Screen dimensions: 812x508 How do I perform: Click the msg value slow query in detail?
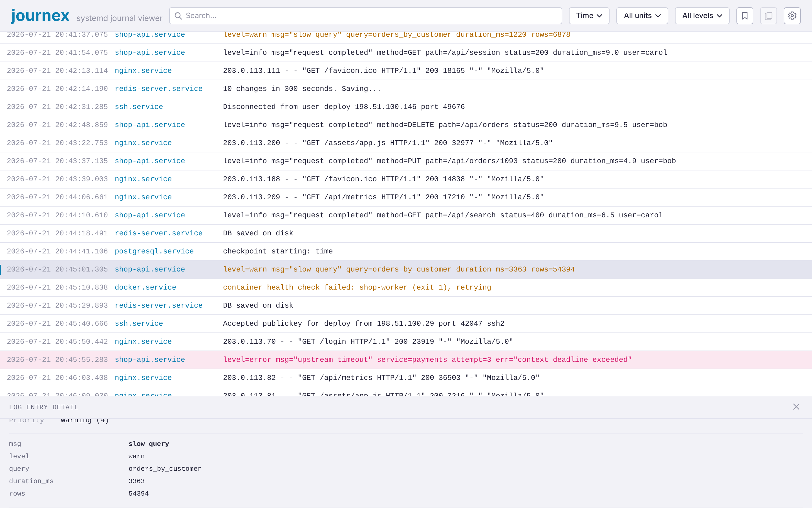tap(149, 444)
